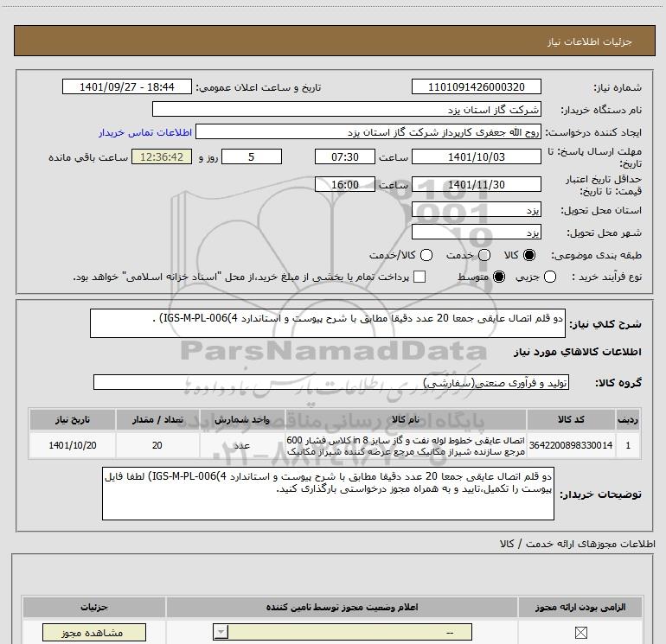The width and height of the screenshot is (666, 644).
Task: Click the ردیف column header
Action: pos(628,419)
